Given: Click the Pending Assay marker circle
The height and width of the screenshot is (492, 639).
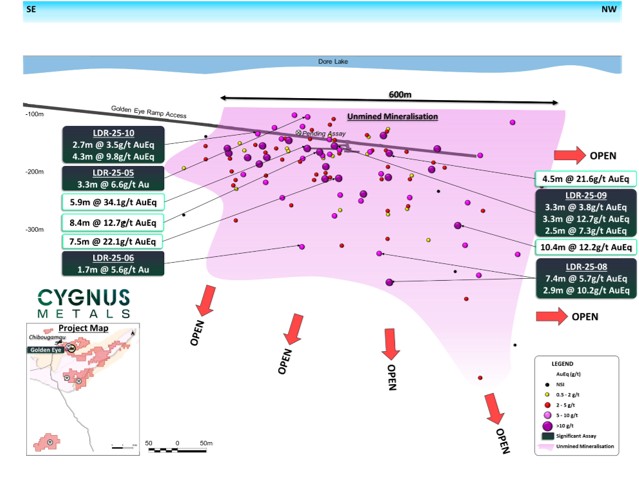Looking at the screenshot, I should click(296, 133).
